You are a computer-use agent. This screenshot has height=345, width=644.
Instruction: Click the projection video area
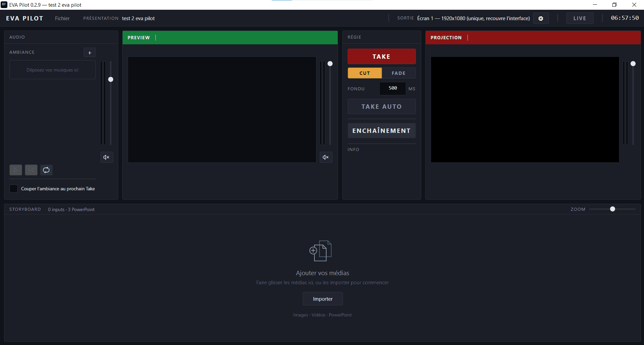(525, 110)
